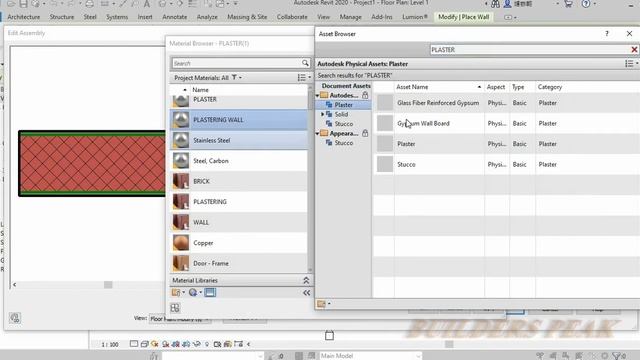Viewport: 640px width, 360px height.
Task: Click the Stucco asset thumbnail swatch
Action: click(384, 164)
